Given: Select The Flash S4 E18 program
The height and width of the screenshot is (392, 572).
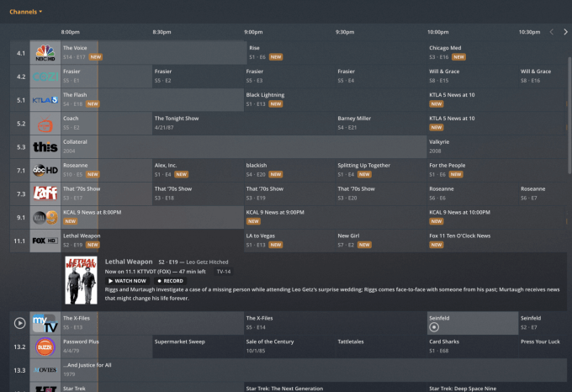Looking at the screenshot, I should tap(152, 99).
